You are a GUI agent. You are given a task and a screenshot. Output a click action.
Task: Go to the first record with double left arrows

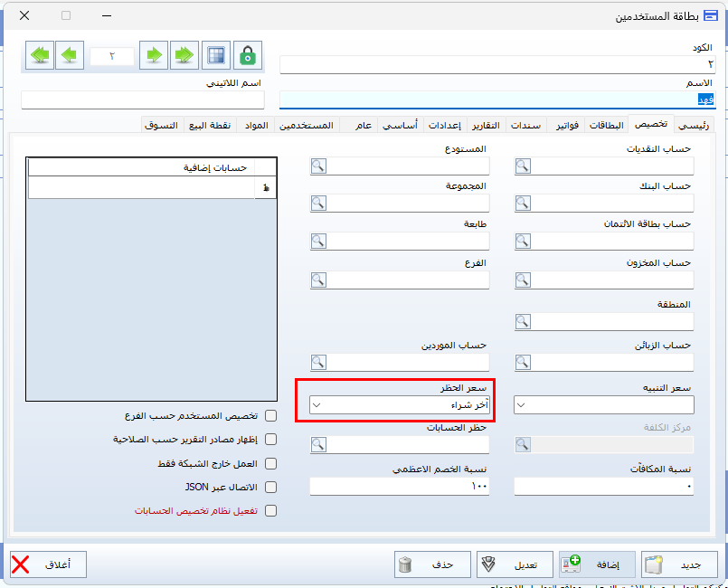39,55
